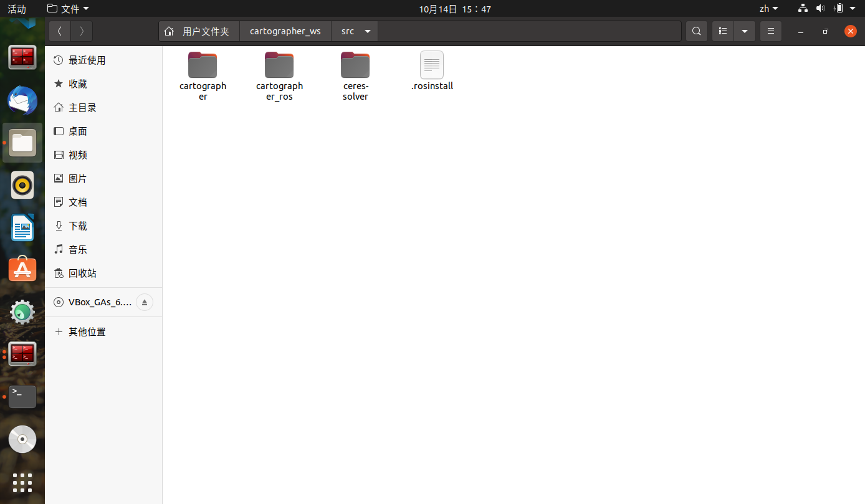This screenshot has width=865, height=504.
Task: Open the Terminator app lower in dock
Action: (22, 354)
